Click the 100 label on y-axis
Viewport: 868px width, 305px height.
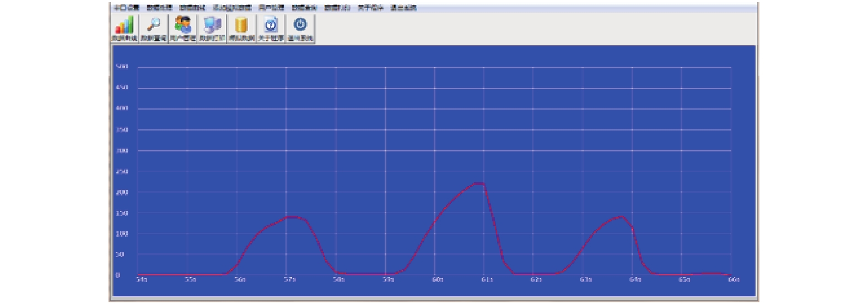tap(122, 233)
